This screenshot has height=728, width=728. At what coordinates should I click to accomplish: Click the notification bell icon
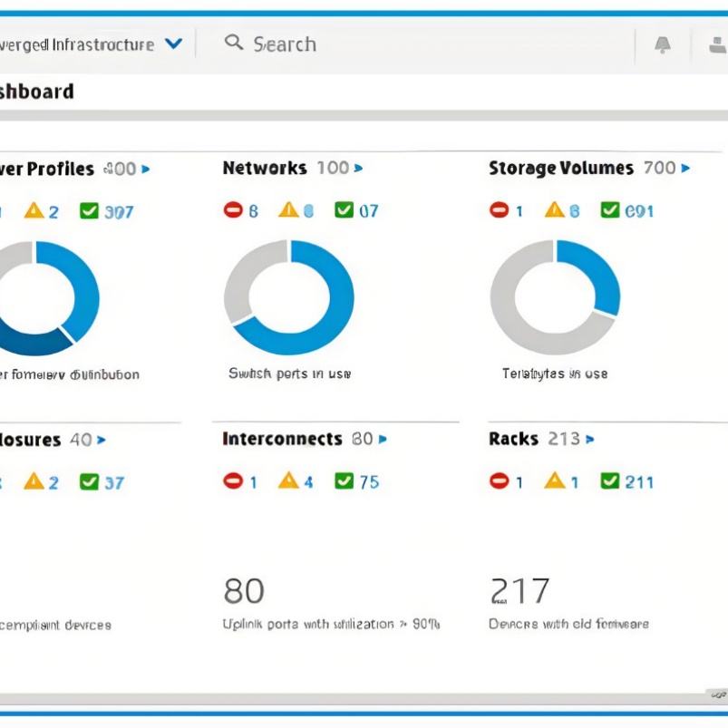click(663, 45)
